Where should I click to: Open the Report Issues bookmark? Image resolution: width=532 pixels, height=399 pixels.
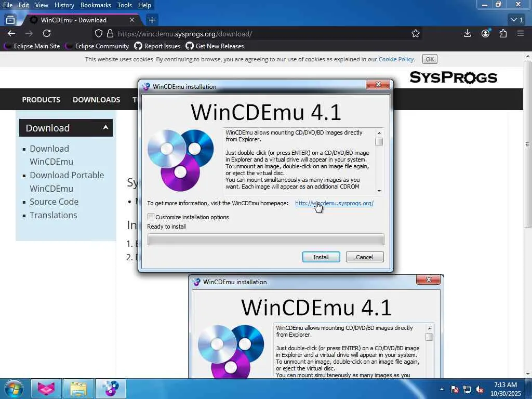click(x=157, y=46)
